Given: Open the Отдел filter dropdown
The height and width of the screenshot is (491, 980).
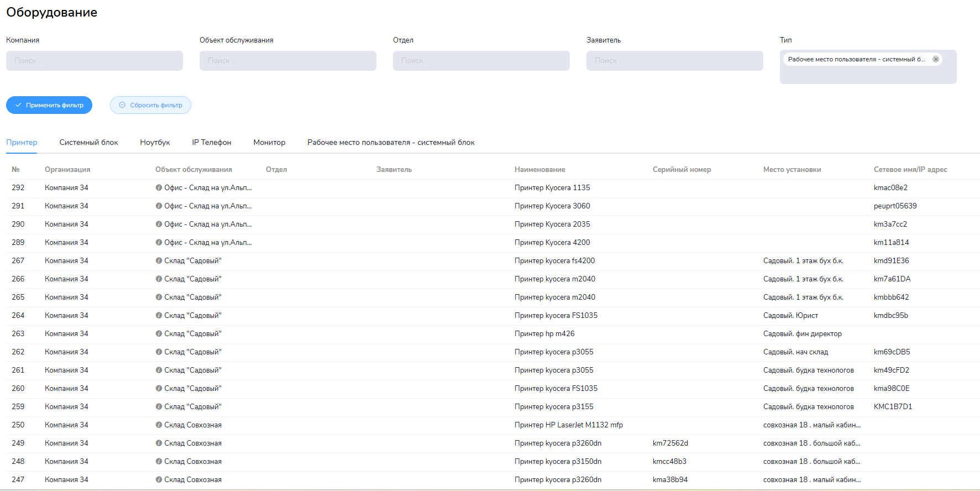Looking at the screenshot, I should (x=481, y=61).
